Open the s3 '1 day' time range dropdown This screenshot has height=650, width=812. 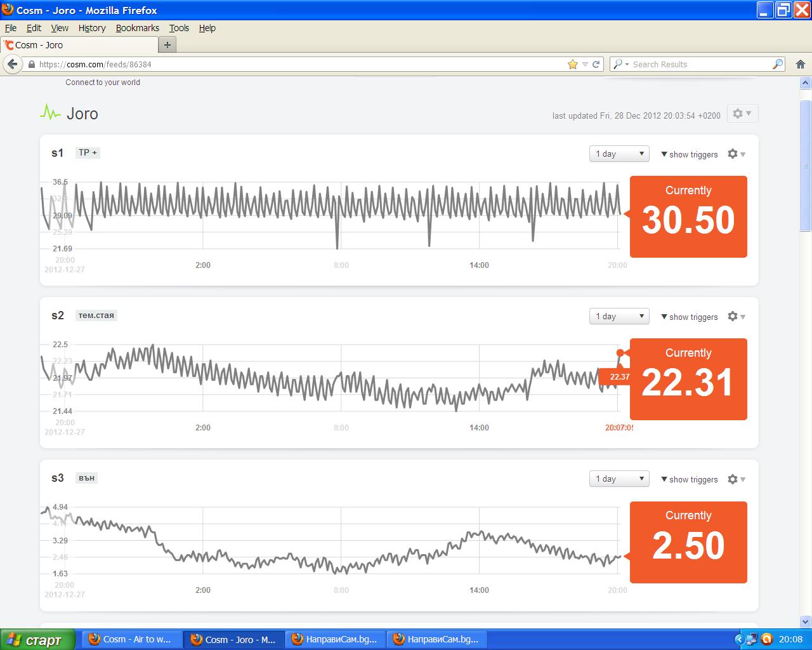coord(619,479)
